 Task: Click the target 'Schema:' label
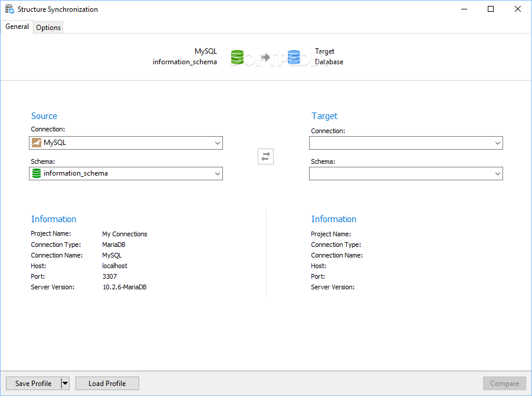(x=323, y=161)
